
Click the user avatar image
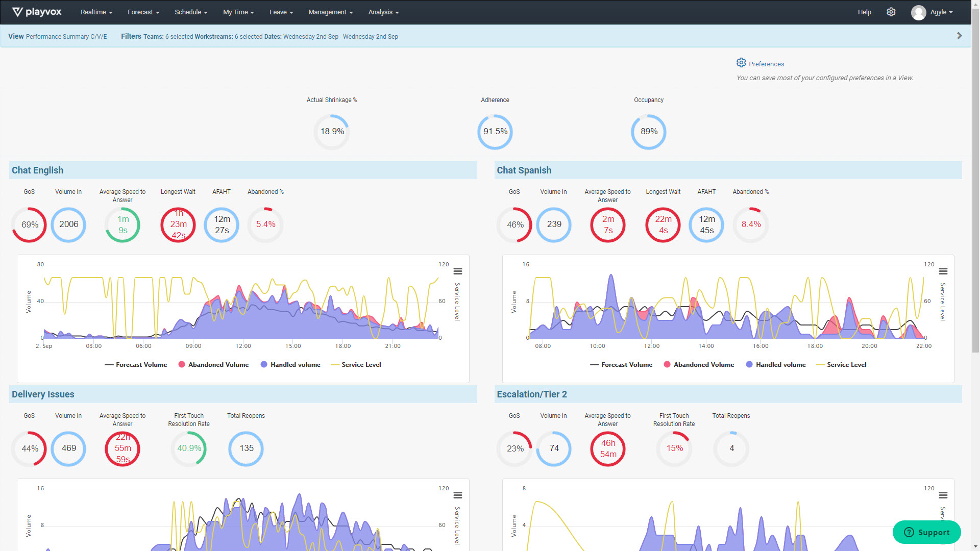(x=918, y=12)
